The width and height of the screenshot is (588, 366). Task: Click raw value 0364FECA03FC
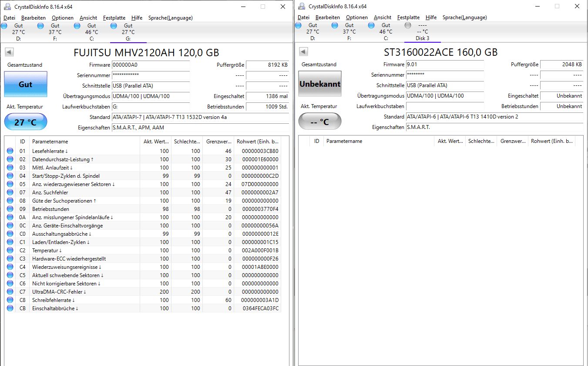[260, 308]
